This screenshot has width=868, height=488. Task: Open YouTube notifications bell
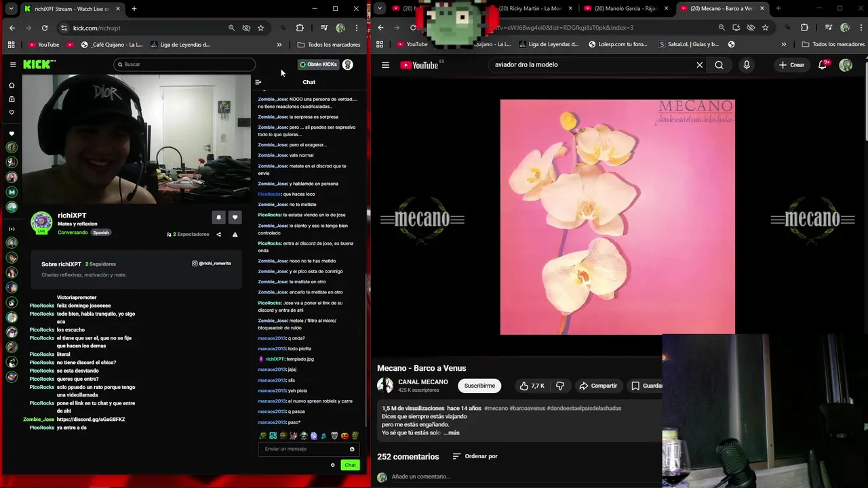point(823,65)
